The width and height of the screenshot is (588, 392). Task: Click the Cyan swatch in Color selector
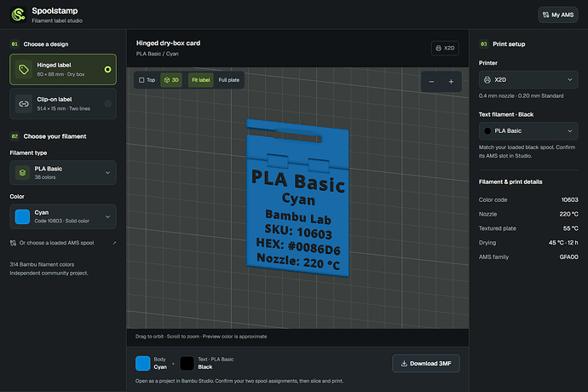pos(22,216)
